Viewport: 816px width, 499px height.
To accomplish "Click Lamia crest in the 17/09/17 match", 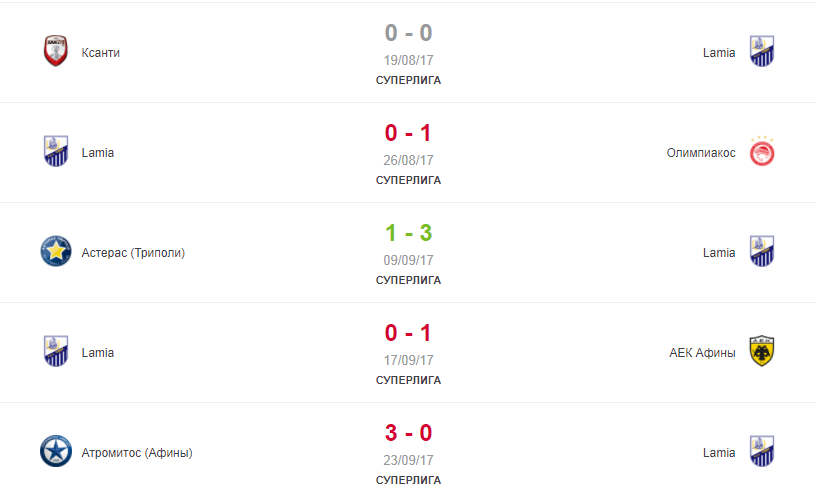I will [56, 351].
